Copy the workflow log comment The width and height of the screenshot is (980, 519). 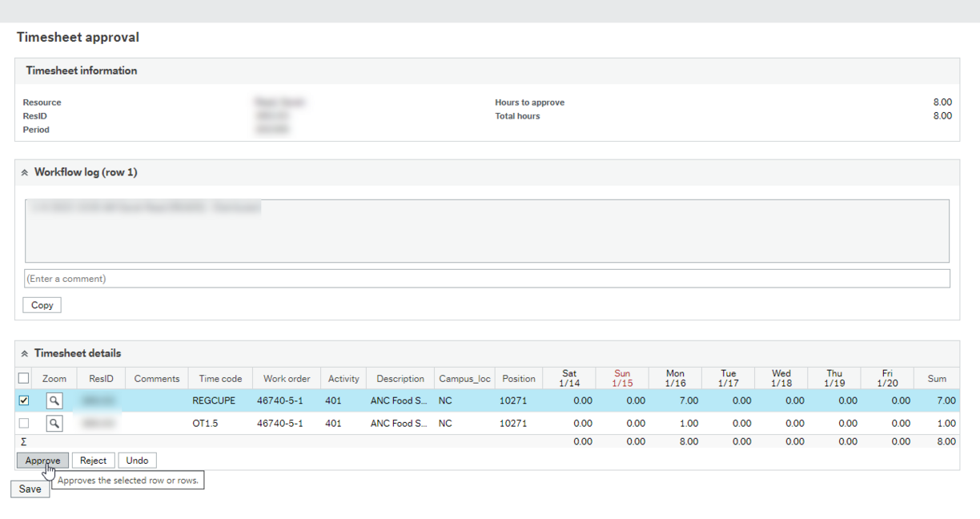tap(42, 304)
